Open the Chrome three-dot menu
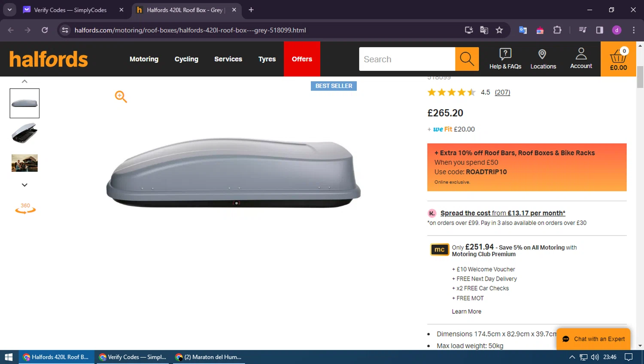 pyautogui.click(x=634, y=30)
